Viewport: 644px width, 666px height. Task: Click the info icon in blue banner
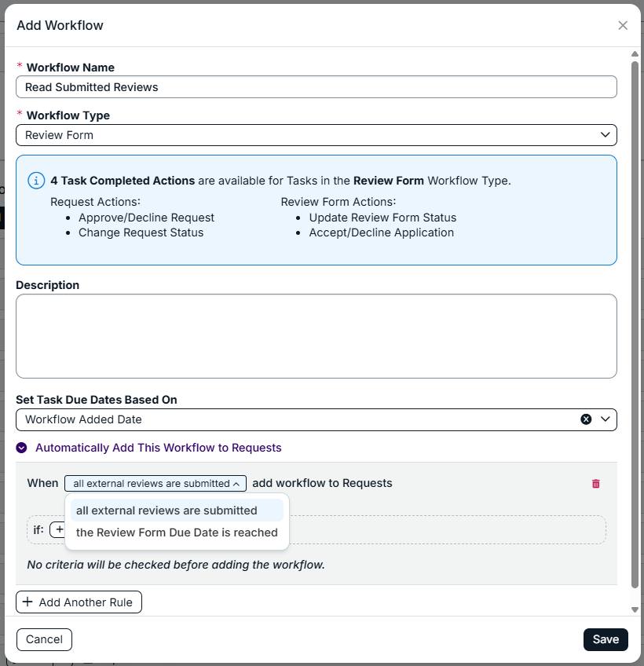coord(36,181)
